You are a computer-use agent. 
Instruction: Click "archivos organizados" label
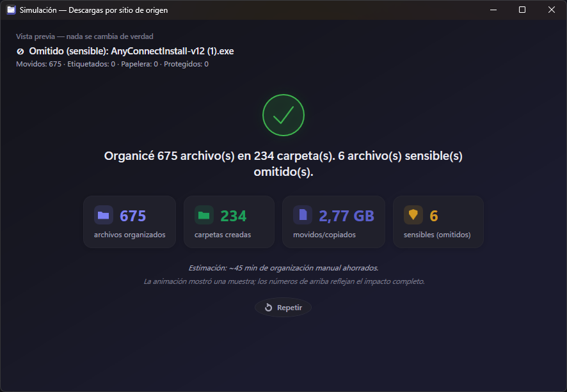(x=129, y=235)
